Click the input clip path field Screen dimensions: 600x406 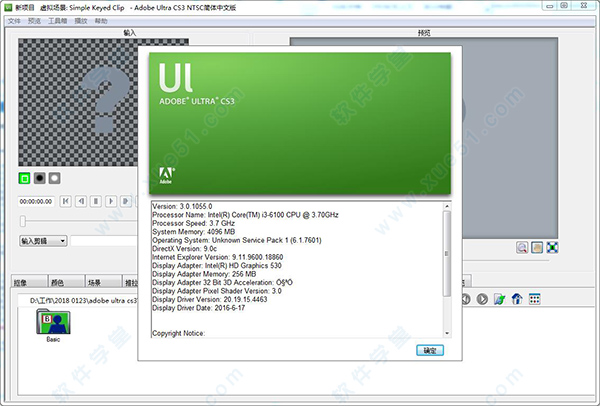(104, 241)
